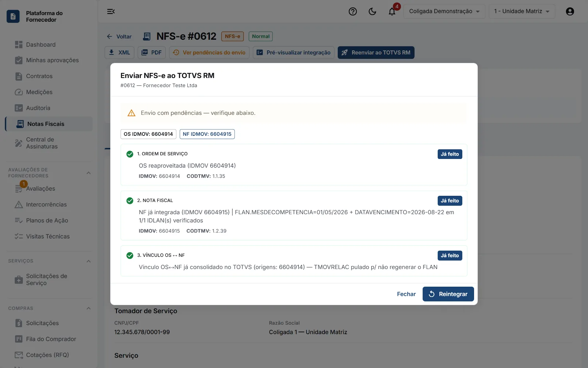This screenshot has height=368, width=588.
Task: Click green check for Vínculo OS ↔ NF
Action: [x=130, y=255]
